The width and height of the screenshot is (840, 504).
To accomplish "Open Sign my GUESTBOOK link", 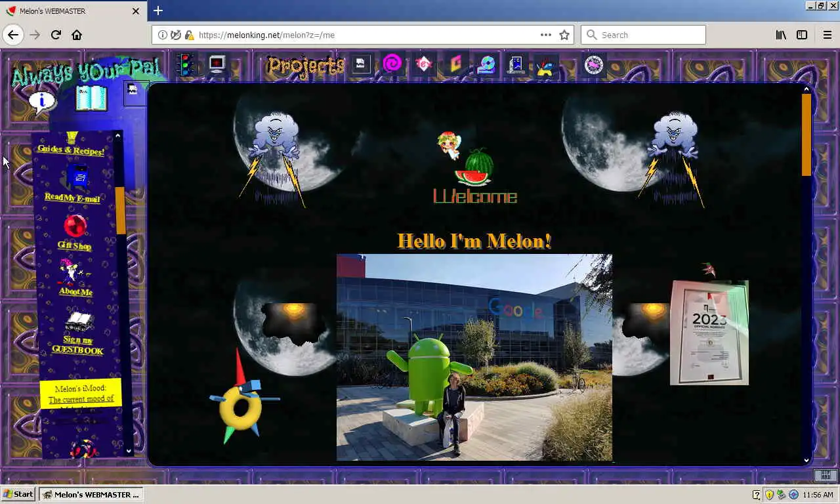I will click(78, 345).
